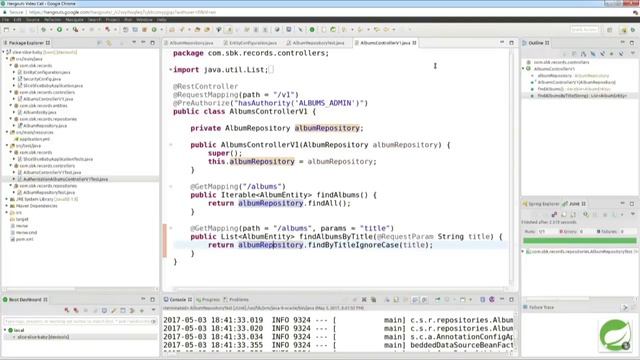Minimize the editor area
The width and height of the screenshot is (640, 360).
click(x=502, y=42)
